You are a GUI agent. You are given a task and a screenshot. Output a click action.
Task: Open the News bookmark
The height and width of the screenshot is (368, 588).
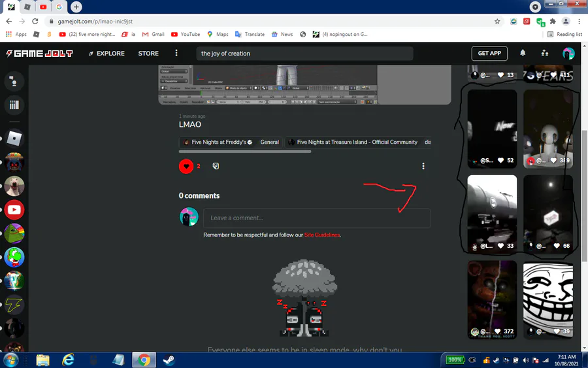pyautogui.click(x=282, y=34)
